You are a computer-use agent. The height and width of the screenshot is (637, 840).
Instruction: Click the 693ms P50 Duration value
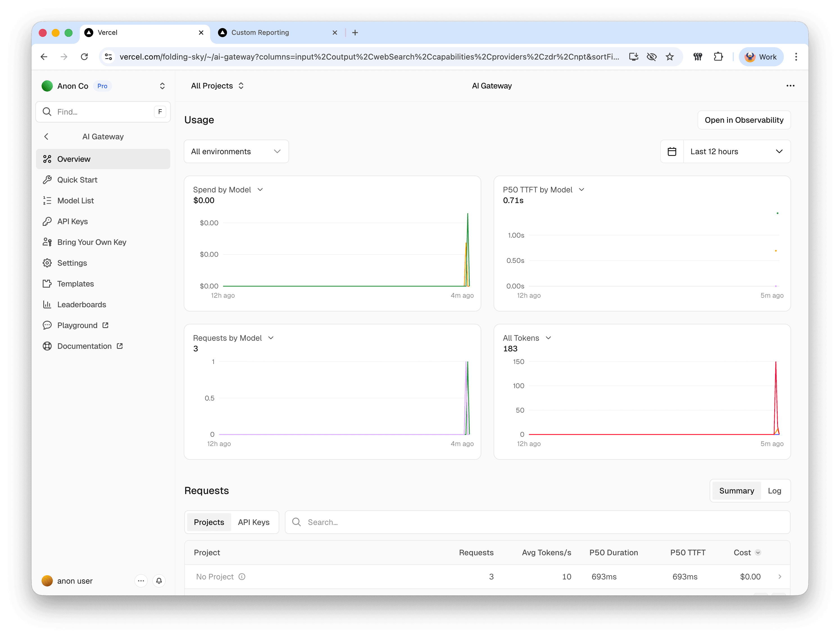pyautogui.click(x=604, y=577)
